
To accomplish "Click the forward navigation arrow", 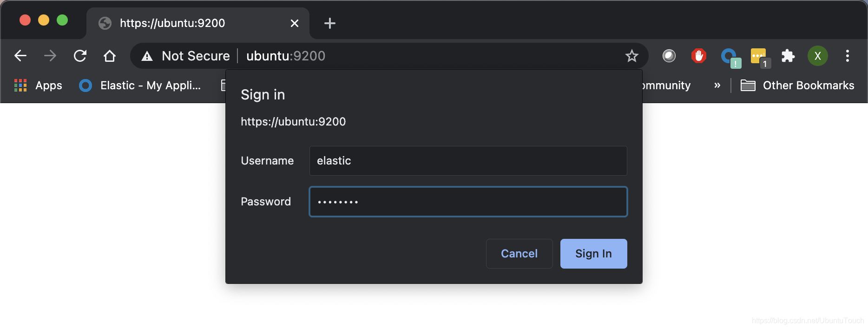I will tap(50, 56).
